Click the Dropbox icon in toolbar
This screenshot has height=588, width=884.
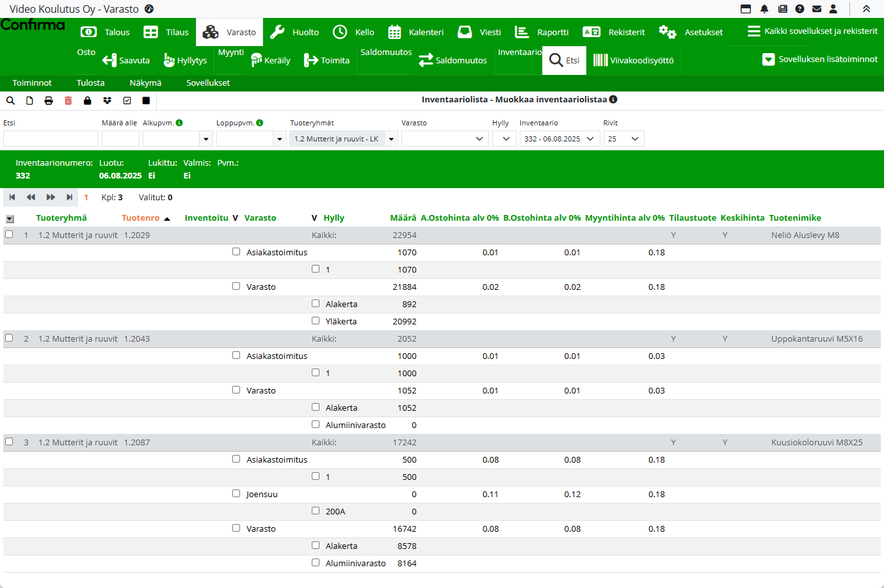click(107, 100)
